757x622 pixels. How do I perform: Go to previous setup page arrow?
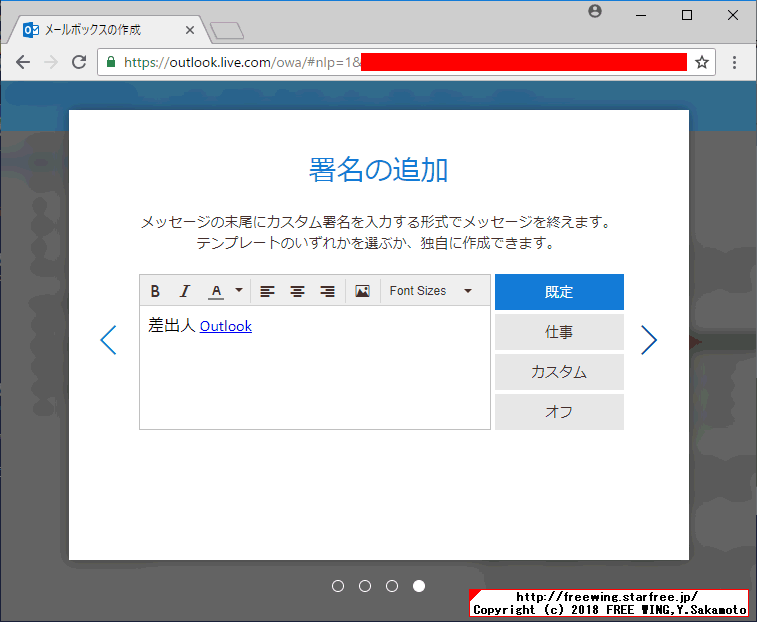[x=108, y=340]
